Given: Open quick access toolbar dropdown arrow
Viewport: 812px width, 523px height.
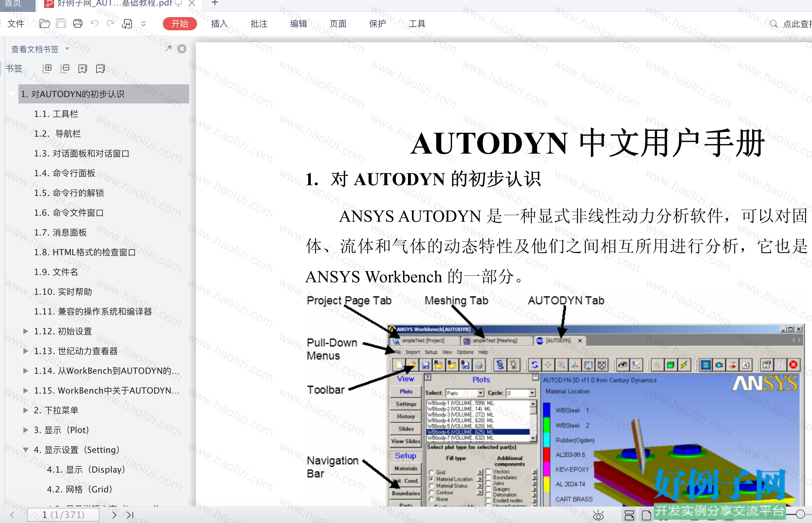Looking at the screenshot, I should point(143,24).
